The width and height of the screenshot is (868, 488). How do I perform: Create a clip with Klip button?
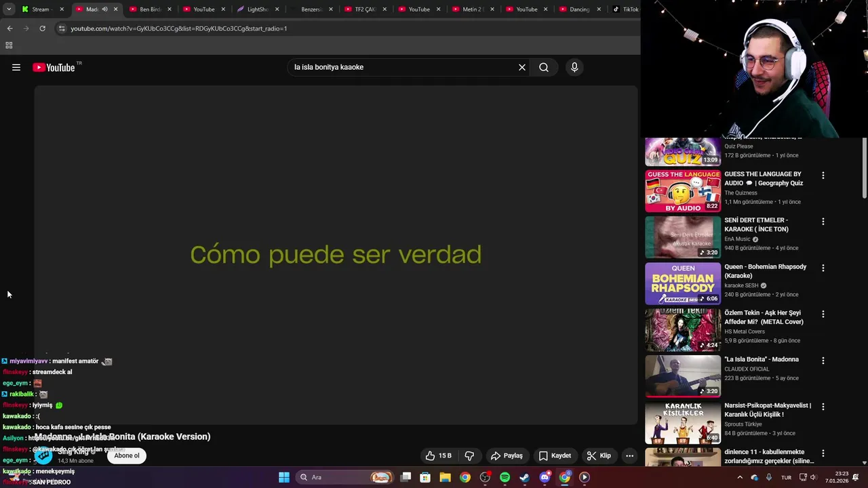[x=599, y=455]
